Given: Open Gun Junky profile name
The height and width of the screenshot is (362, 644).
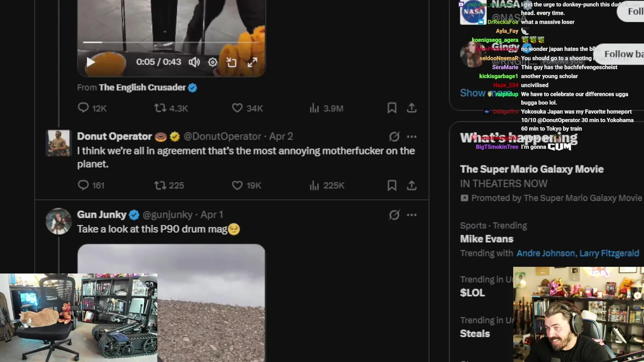Looking at the screenshot, I should click(x=102, y=215).
